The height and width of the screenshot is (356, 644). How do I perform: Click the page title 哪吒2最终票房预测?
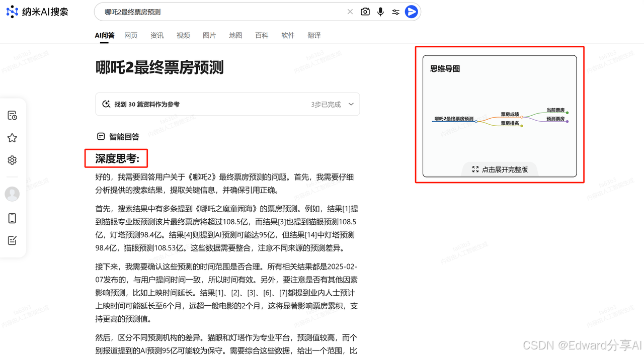[x=159, y=67]
